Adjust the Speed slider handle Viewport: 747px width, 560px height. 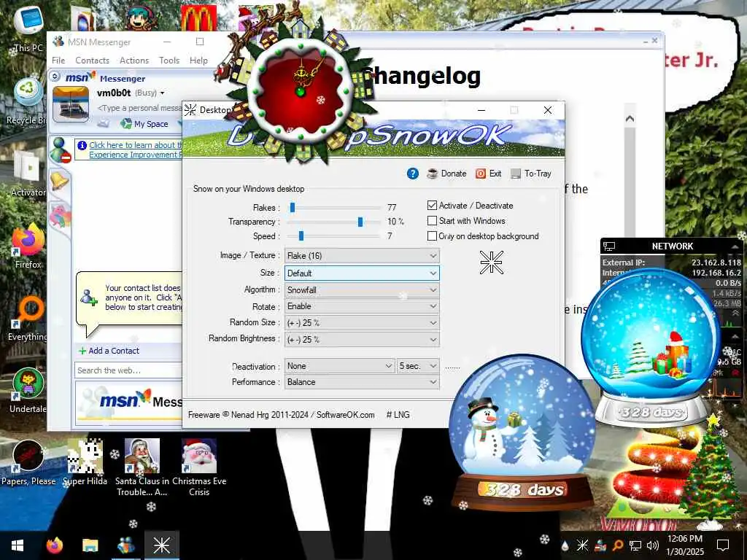tap(301, 236)
